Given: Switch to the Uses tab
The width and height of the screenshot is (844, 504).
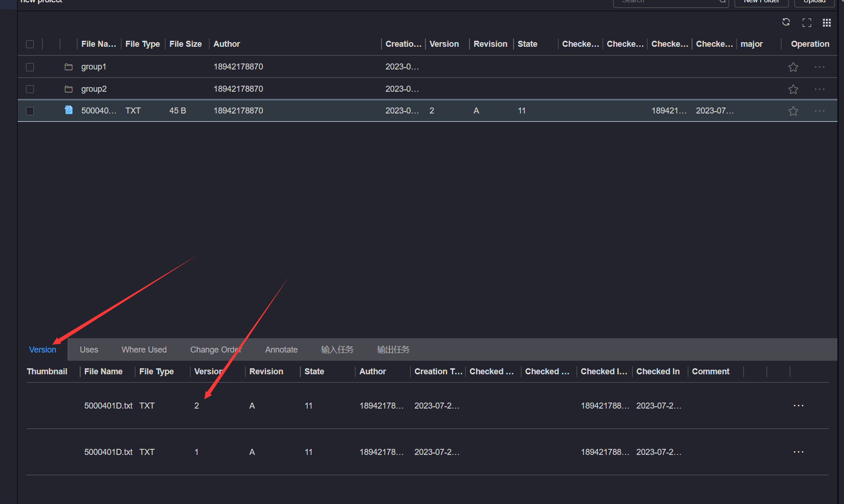Looking at the screenshot, I should pyautogui.click(x=89, y=350).
